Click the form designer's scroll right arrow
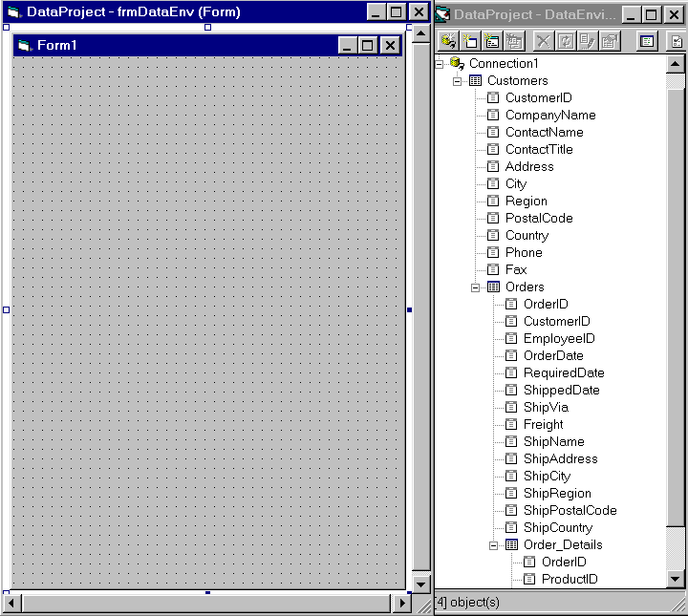The width and height of the screenshot is (688, 616). pos(402,604)
